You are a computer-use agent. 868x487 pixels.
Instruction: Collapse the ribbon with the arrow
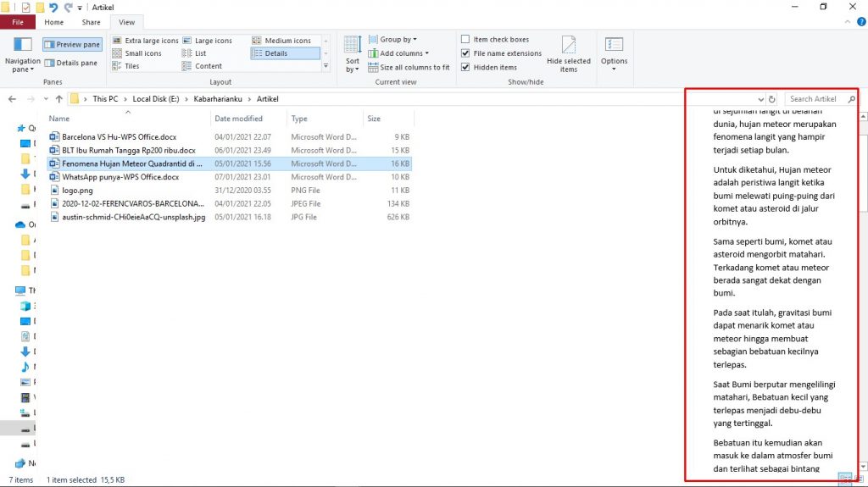pos(848,22)
